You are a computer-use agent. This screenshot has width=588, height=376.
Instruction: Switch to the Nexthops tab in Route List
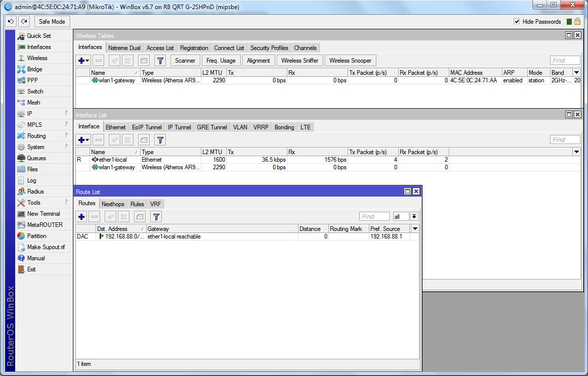pyautogui.click(x=112, y=204)
